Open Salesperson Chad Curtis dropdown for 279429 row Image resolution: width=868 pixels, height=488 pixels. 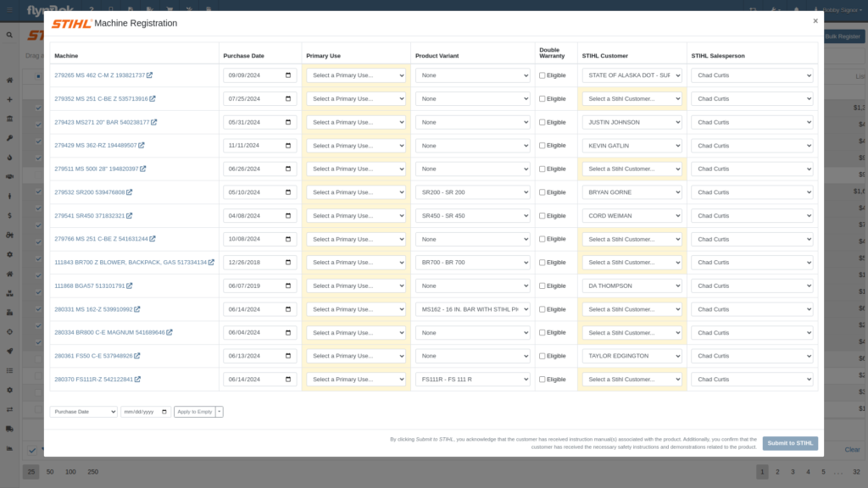(x=752, y=146)
